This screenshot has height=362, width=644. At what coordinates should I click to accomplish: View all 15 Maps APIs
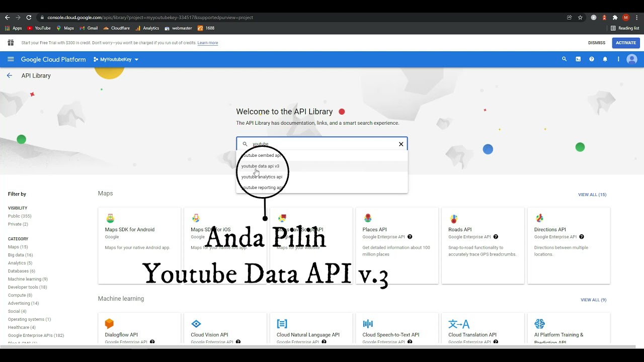(x=592, y=195)
